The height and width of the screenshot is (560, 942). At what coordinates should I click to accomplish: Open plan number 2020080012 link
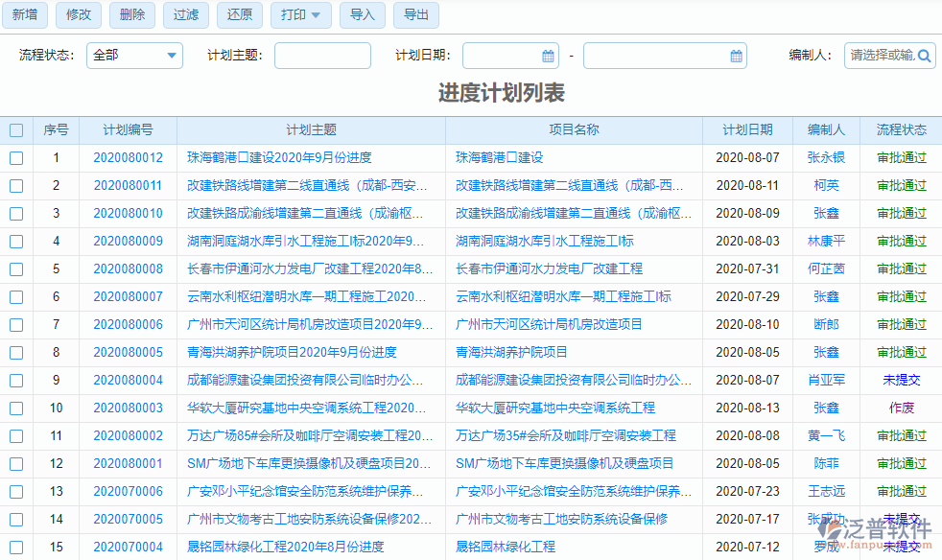[x=130, y=158]
